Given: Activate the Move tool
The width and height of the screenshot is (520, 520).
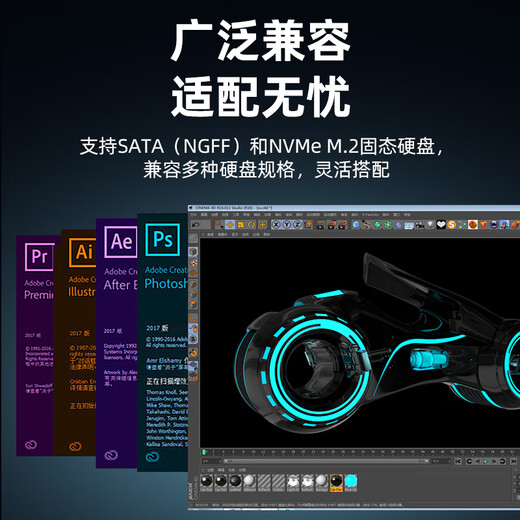Looking at the screenshot, I should [x=230, y=225].
